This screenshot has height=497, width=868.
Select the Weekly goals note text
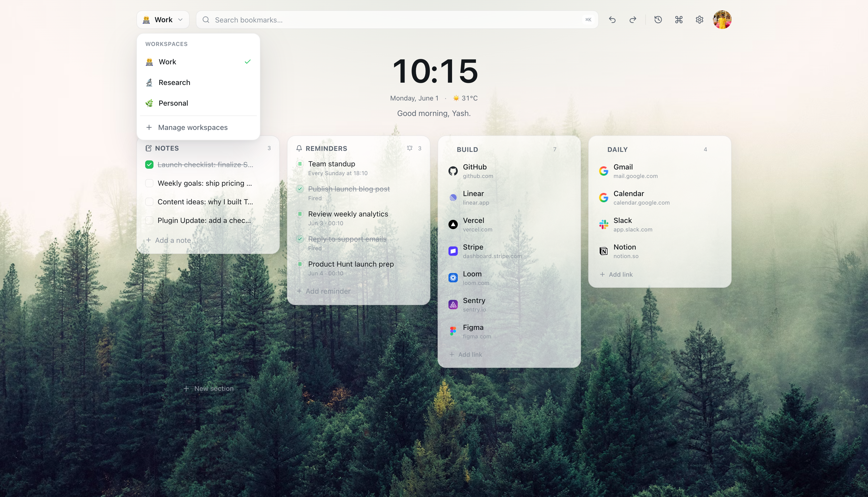point(205,183)
